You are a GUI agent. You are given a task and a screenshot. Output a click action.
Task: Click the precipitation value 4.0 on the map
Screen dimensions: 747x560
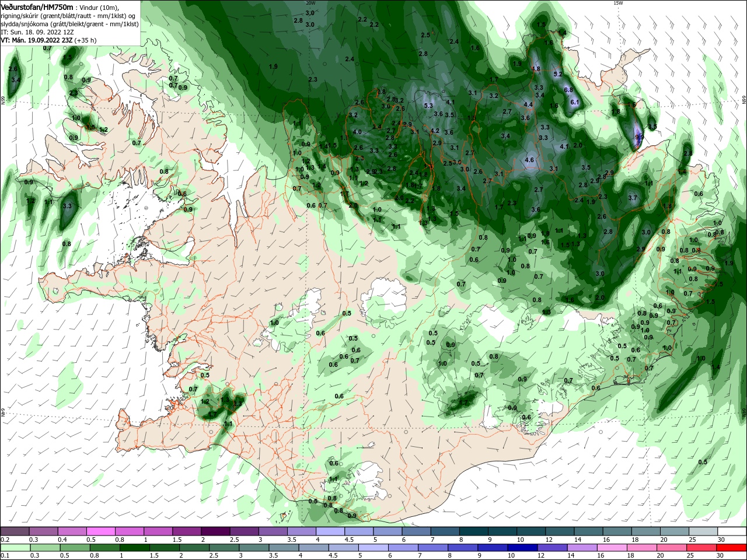[x=357, y=132]
